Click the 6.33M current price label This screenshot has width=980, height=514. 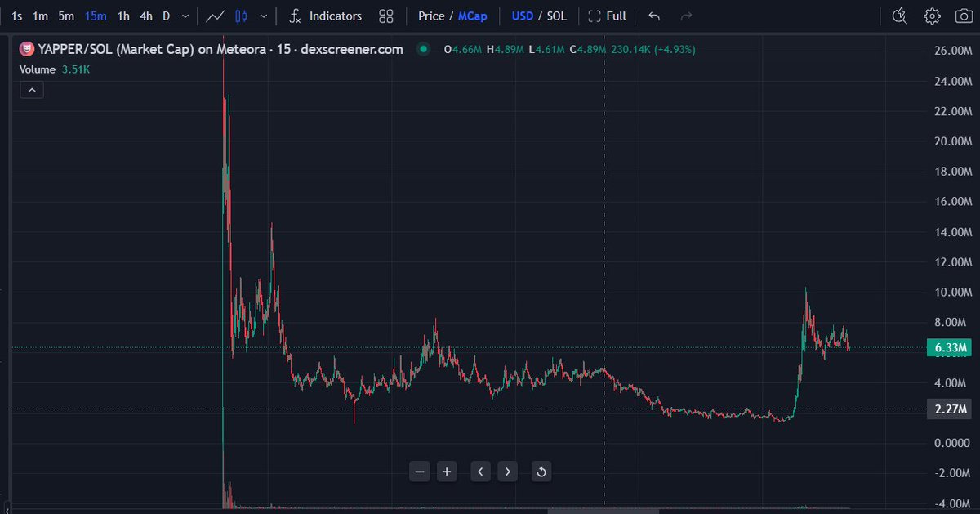point(949,347)
